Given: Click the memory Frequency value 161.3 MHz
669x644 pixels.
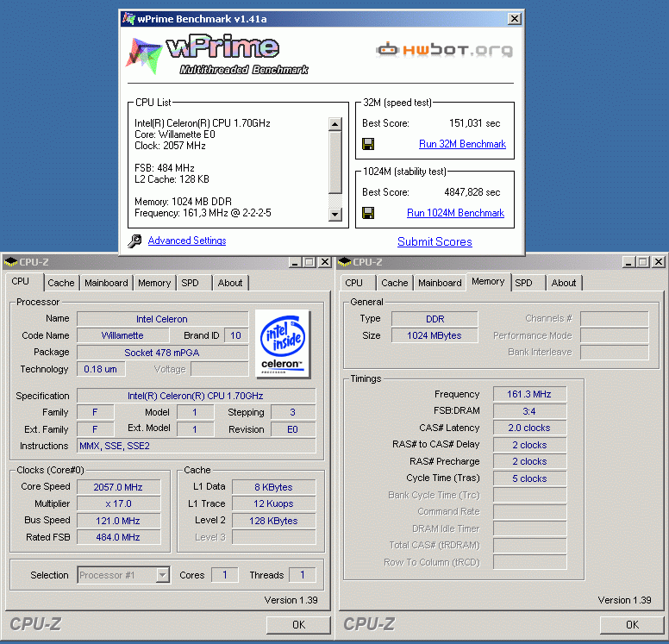Looking at the screenshot, I should pyautogui.click(x=529, y=394).
